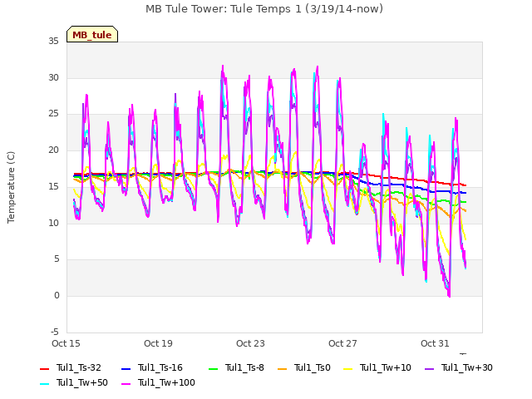Click the red Tul1_Ts-32 legend swatch

coord(44,368)
